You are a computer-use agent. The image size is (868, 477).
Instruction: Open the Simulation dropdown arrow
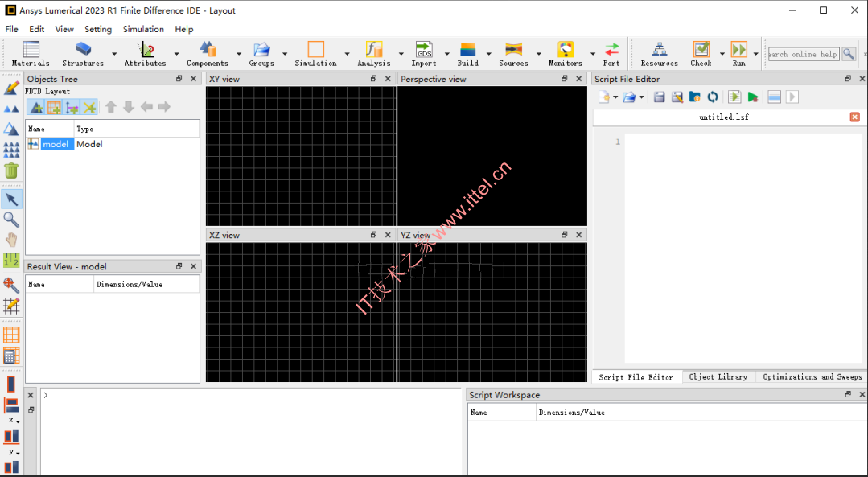pos(347,54)
